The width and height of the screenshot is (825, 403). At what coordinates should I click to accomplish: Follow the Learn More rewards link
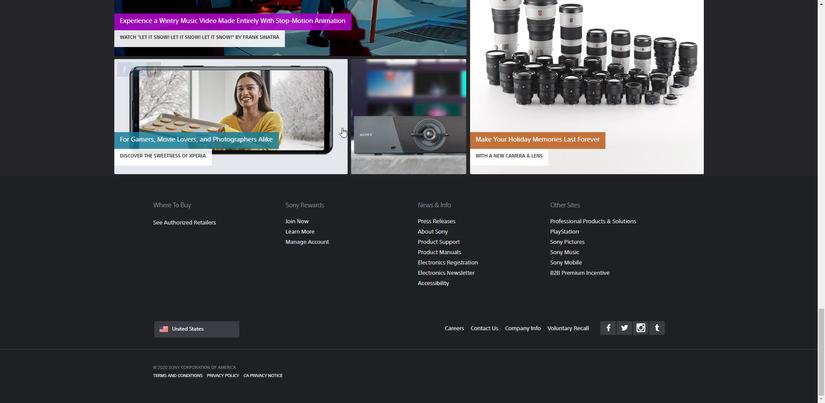click(300, 231)
